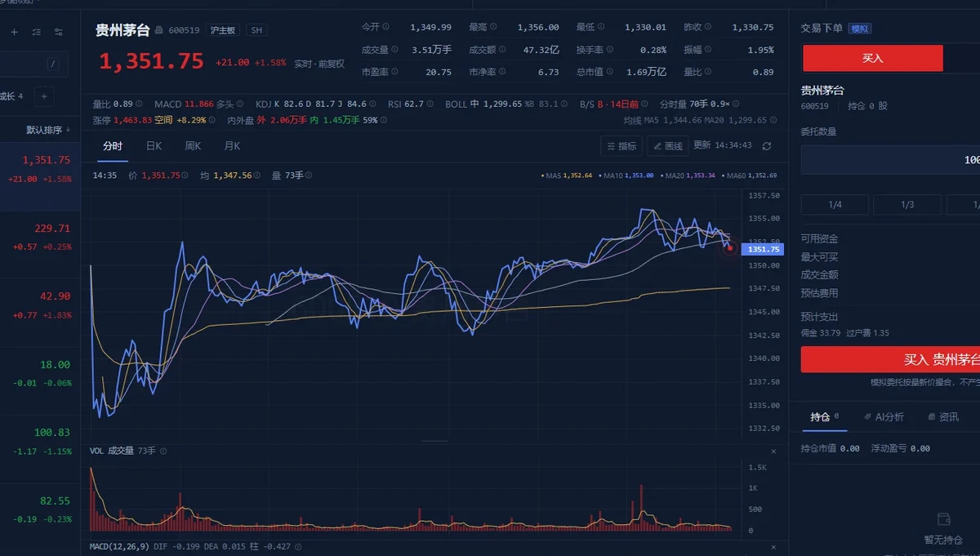Select the 成长 watchlist group tab
Screen dimensions: 980x556
tap(11, 96)
